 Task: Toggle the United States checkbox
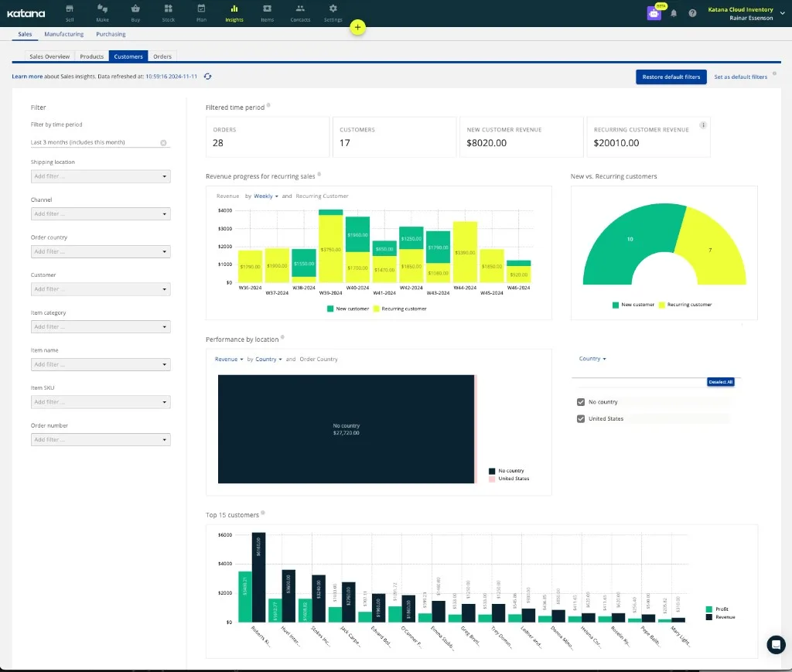(x=581, y=418)
